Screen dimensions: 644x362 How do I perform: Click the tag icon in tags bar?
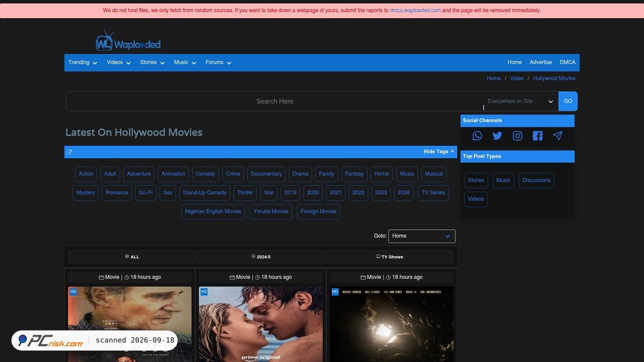(70, 152)
